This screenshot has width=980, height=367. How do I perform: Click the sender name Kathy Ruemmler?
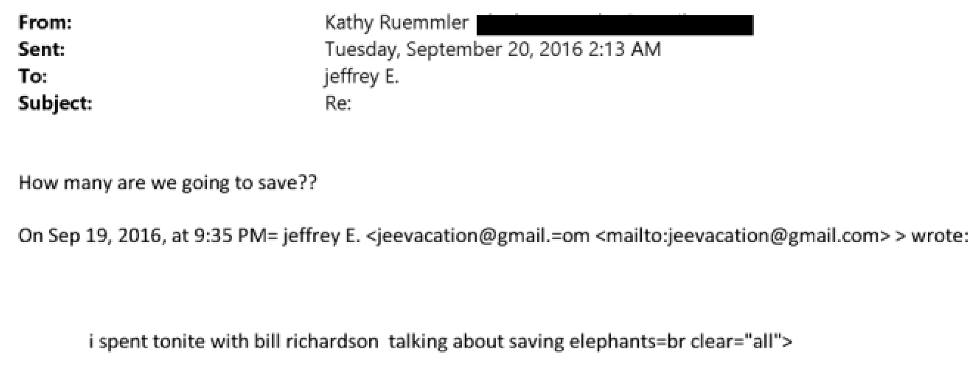pos(396,23)
